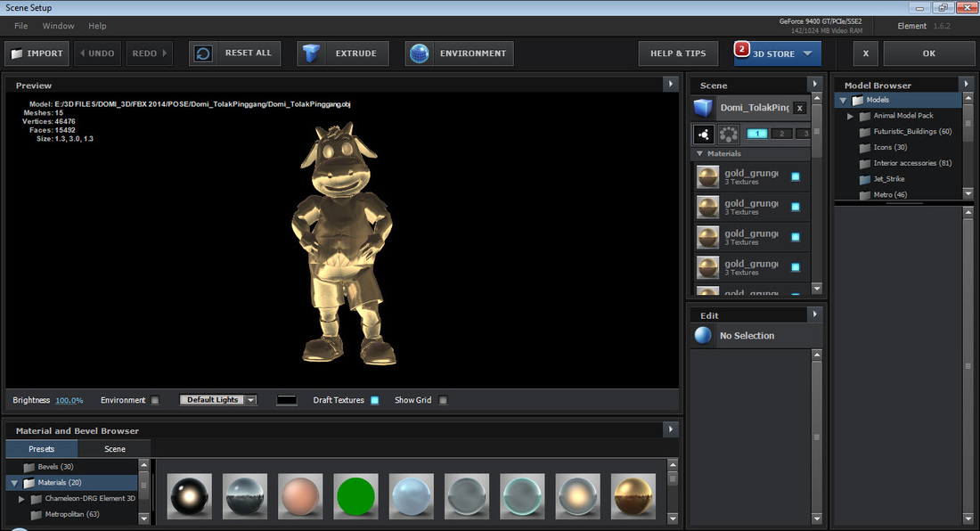Select the ring-of-dots mode icon in Scene

[x=728, y=135]
